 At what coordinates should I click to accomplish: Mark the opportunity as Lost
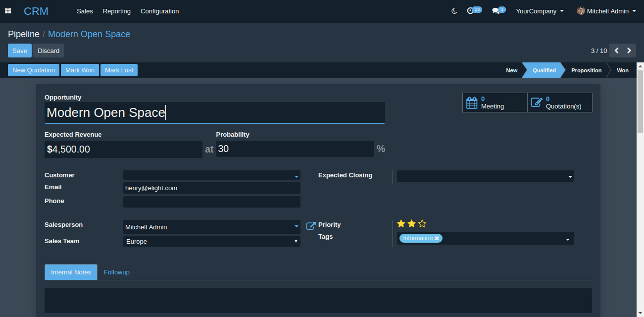pos(119,70)
